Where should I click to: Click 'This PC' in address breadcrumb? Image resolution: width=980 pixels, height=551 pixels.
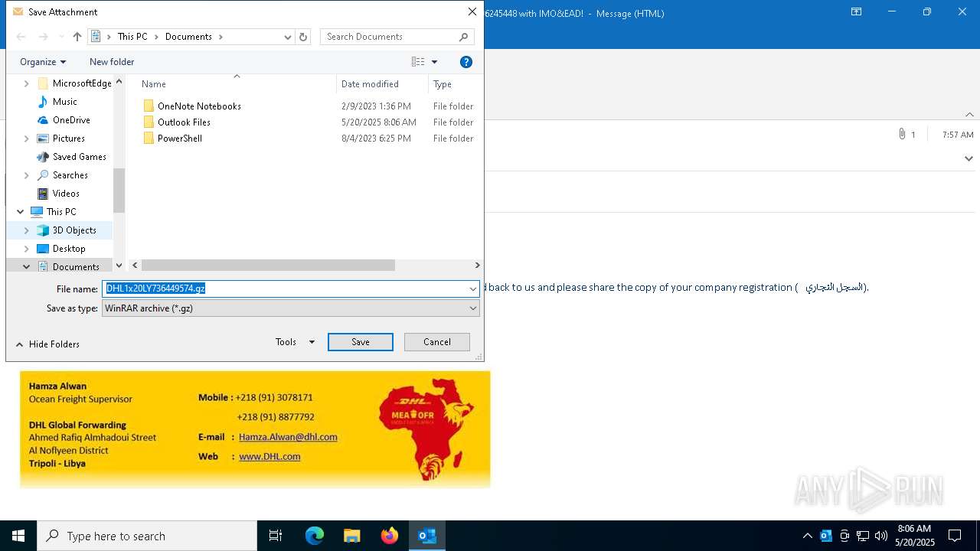click(132, 37)
